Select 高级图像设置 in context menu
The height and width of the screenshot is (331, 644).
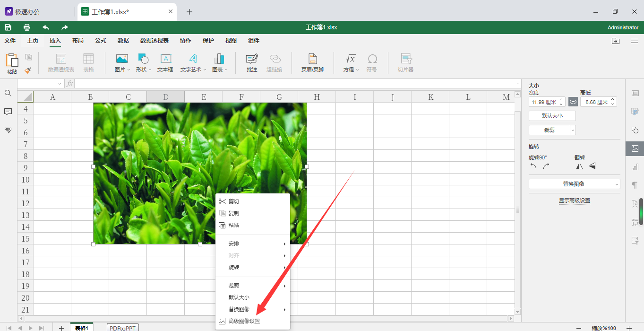[x=253, y=321]
